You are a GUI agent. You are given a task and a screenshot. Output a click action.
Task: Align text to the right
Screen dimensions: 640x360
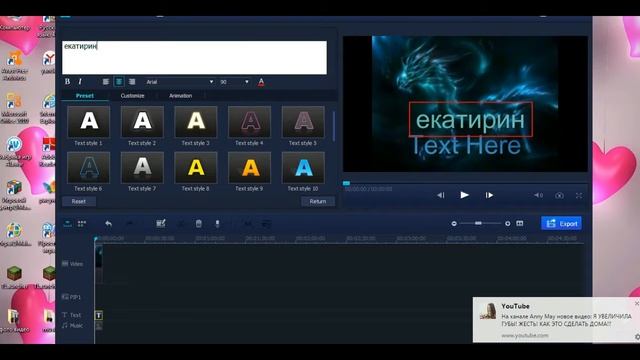(x=132, y=82)
